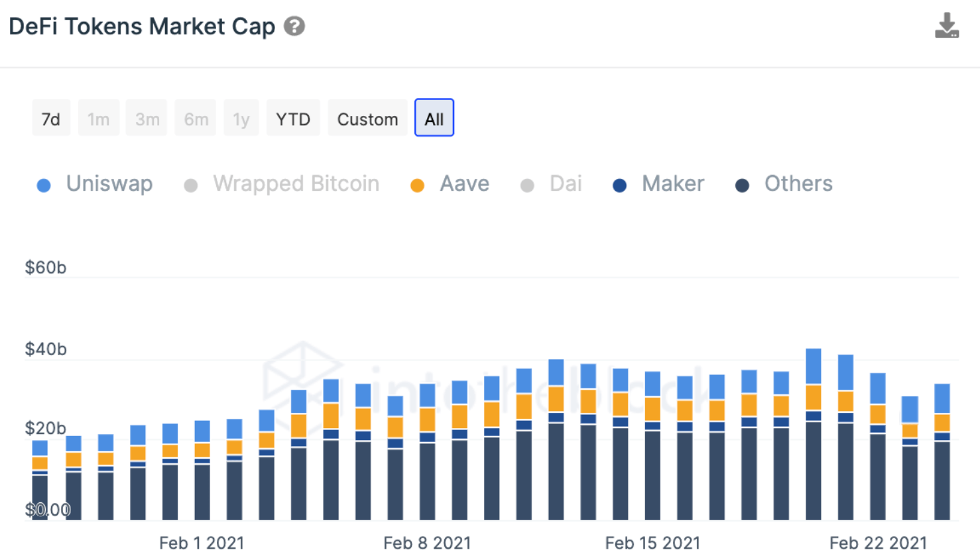Select the YTD time range
Image resolution: width=980 pixels, height=558 pixels.
[293, 118]
